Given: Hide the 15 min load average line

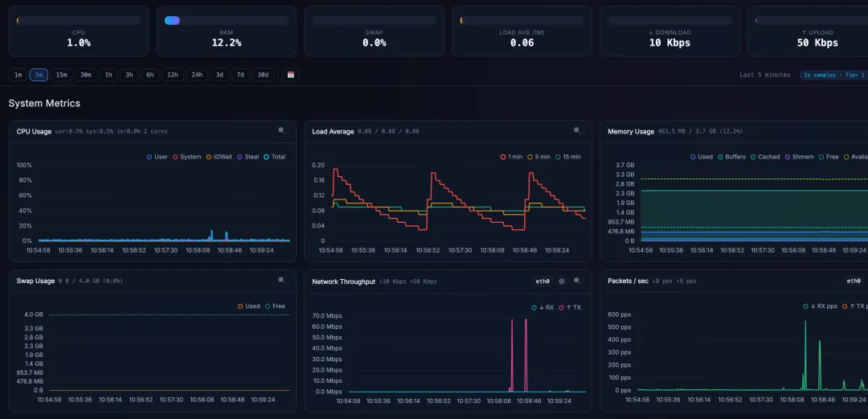Looking at the screenshot, I should tap(568, 157).
